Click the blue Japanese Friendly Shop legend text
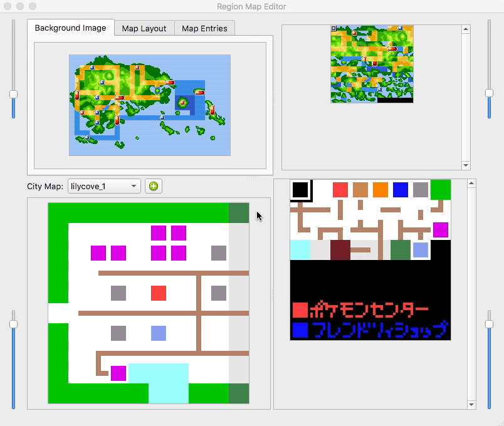Viewport: 504px width, 426px height. click(x=380, y=330)
